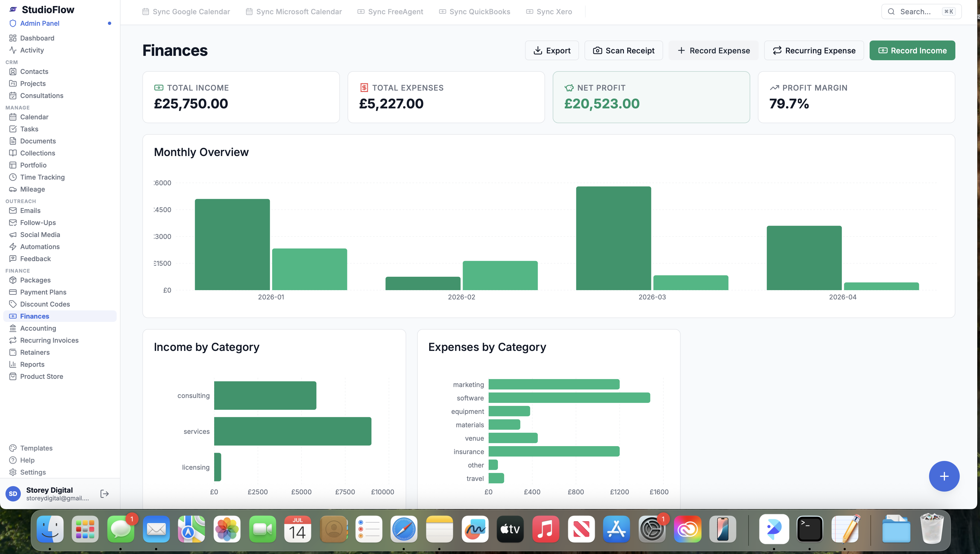The height and width of the screenshot is (554, 980).
Task: Open Safari from the dock
Action: [x=403, y=529]
